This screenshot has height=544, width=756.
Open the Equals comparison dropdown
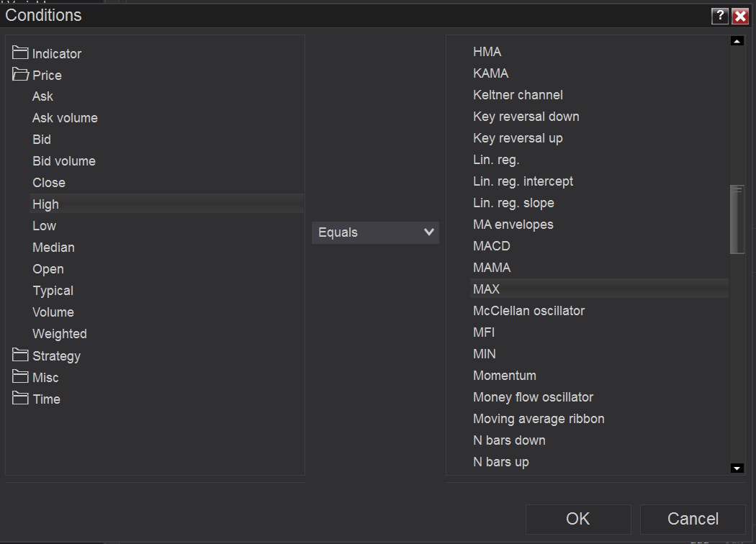point(375,232)
